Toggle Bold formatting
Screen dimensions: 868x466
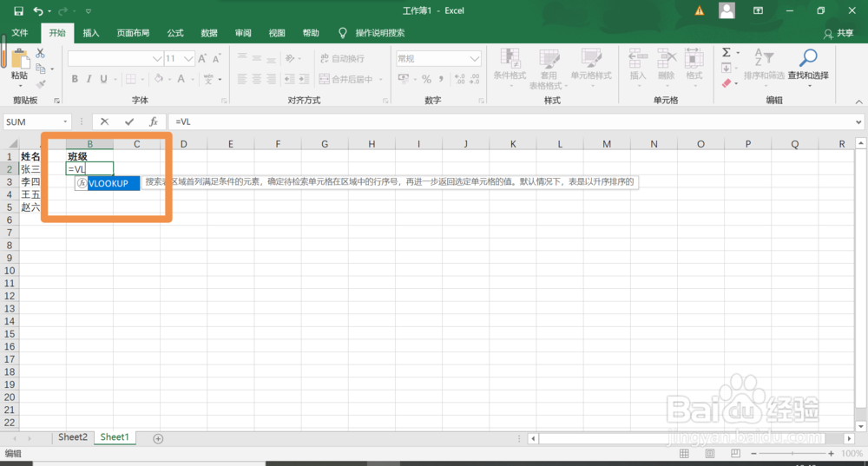(x=75, y=79)
